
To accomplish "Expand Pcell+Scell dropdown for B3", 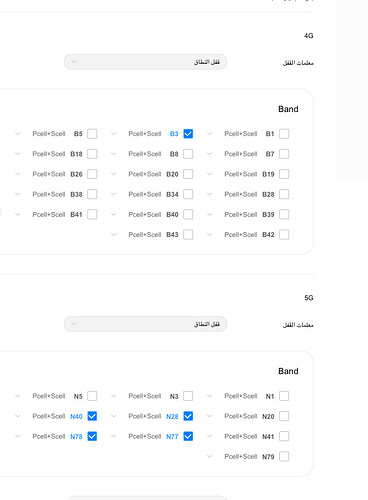I will pyautogui.click(x=138, y=134).
